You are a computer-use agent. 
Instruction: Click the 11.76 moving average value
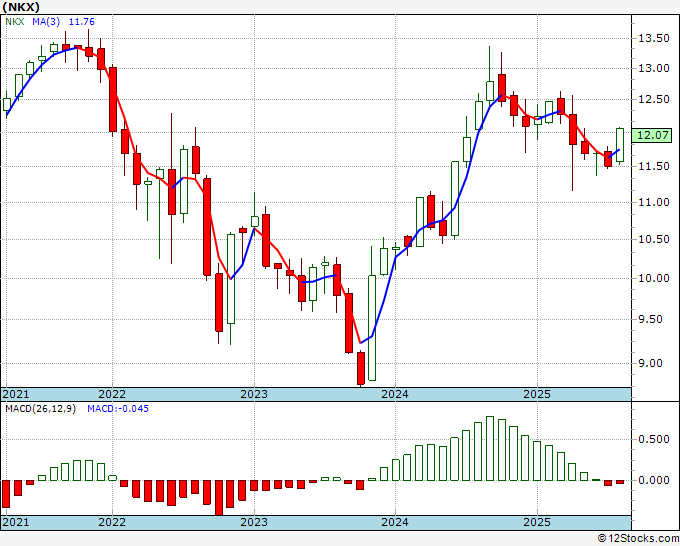click(82, 22)
